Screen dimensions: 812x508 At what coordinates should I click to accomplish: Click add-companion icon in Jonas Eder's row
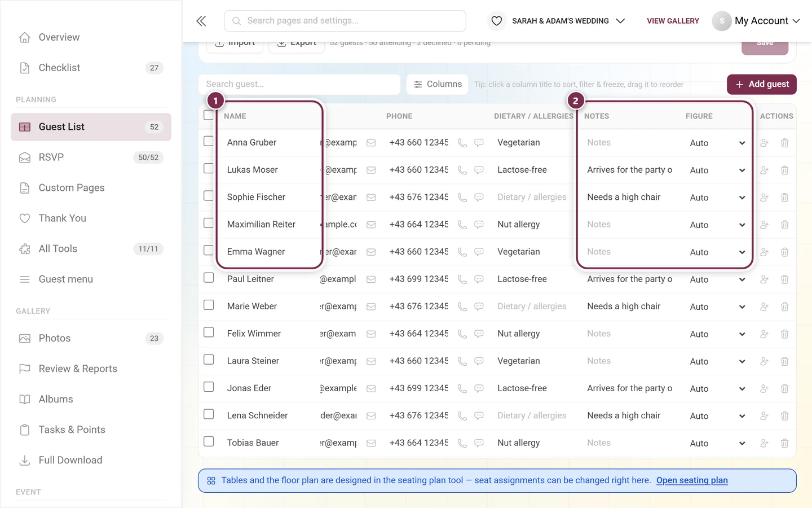click(x=764, y=388)
